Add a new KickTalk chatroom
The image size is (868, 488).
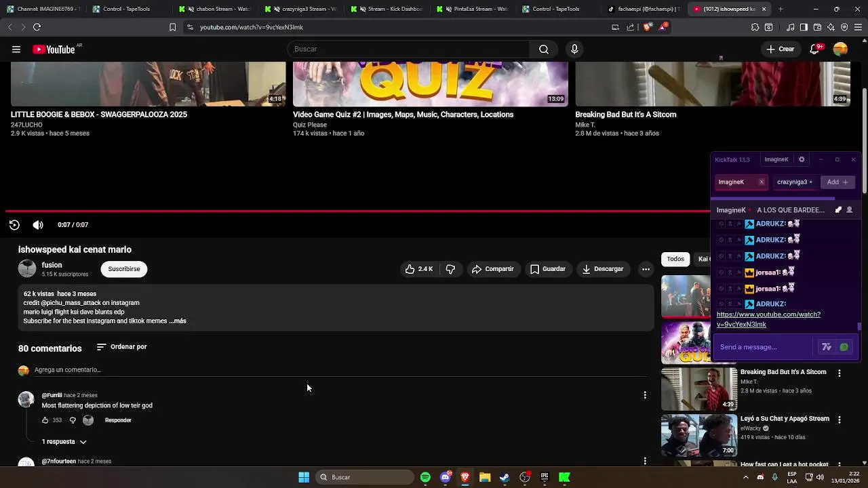[837, 182]
